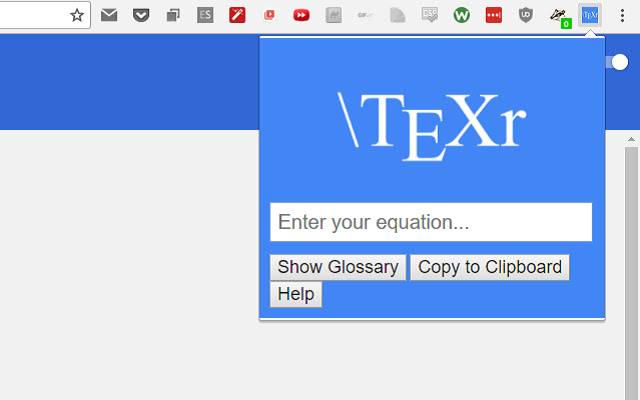
Task: Bookmark this page with the star icon
Action: pos(77,16)
